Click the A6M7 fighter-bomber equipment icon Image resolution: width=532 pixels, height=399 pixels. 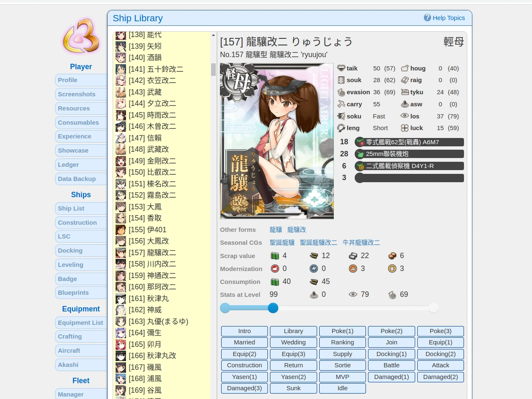coord(360,142)
